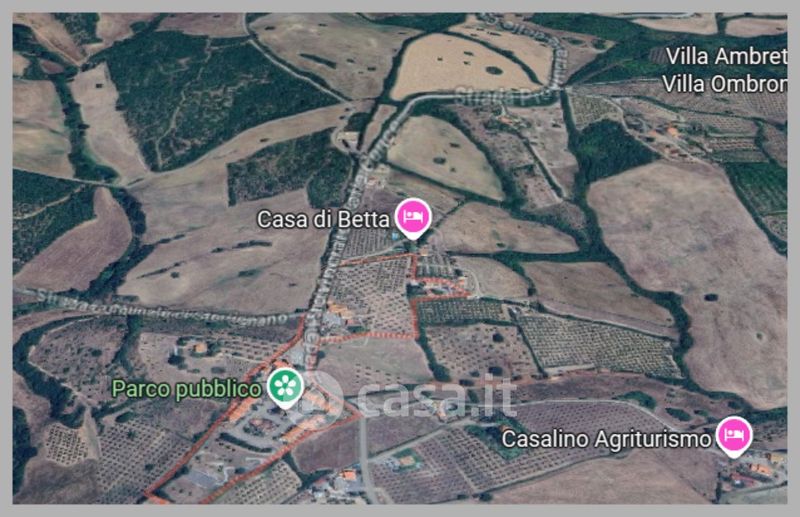Select the green Parco pubblico park marker
The width and height of the screenshot is (800, 517).
(286, 387)
